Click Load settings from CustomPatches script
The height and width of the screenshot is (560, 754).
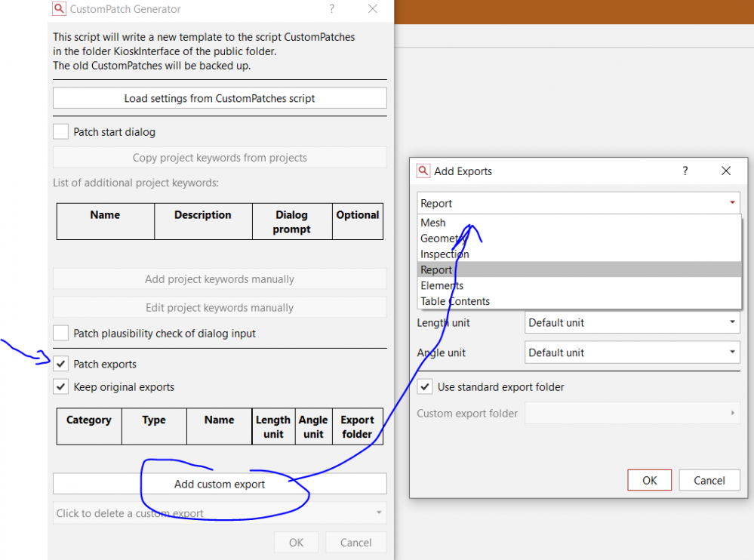pos(220,98)
